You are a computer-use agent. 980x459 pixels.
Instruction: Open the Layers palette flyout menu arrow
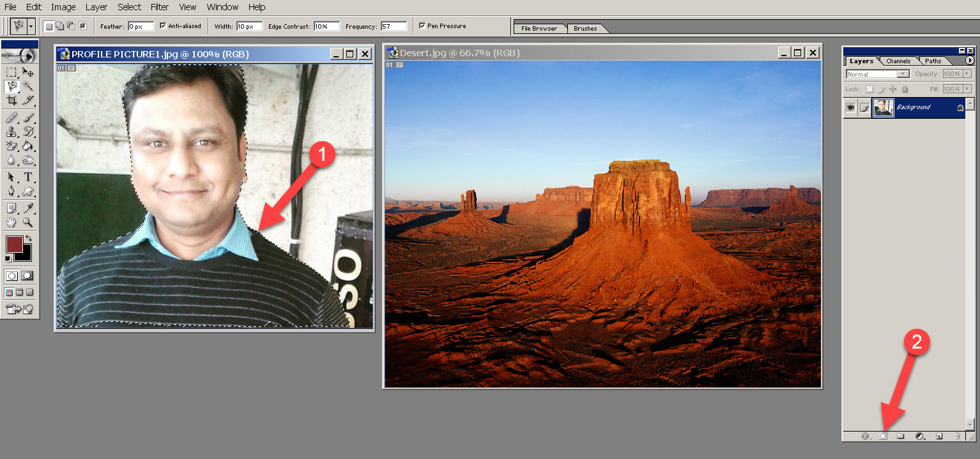[970, 61]
